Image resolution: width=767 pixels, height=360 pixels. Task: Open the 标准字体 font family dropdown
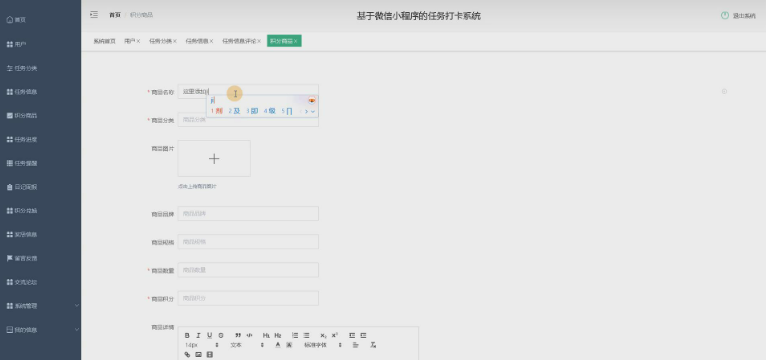tap(323, 345)
